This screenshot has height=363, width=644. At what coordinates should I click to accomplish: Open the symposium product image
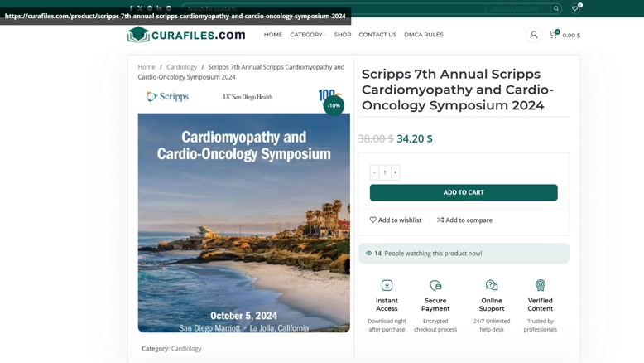(x=244, y=210)
